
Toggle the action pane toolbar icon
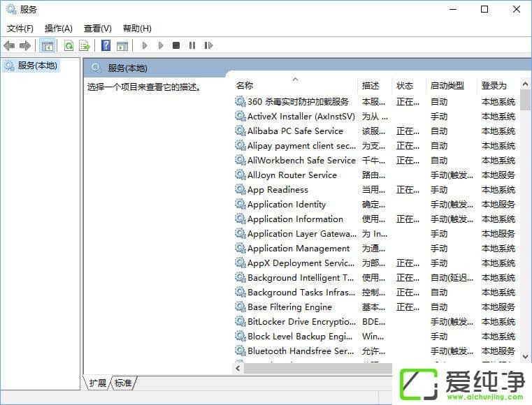[122, 45]
